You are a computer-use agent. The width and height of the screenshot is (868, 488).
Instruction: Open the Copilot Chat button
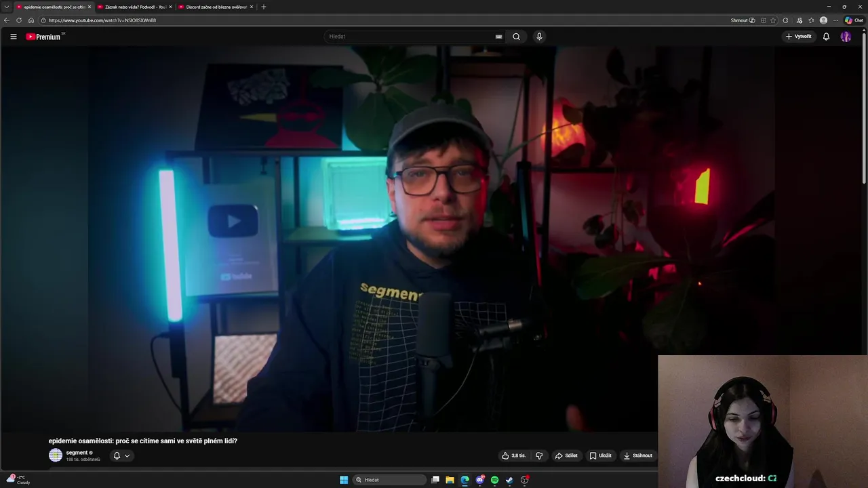854,20
